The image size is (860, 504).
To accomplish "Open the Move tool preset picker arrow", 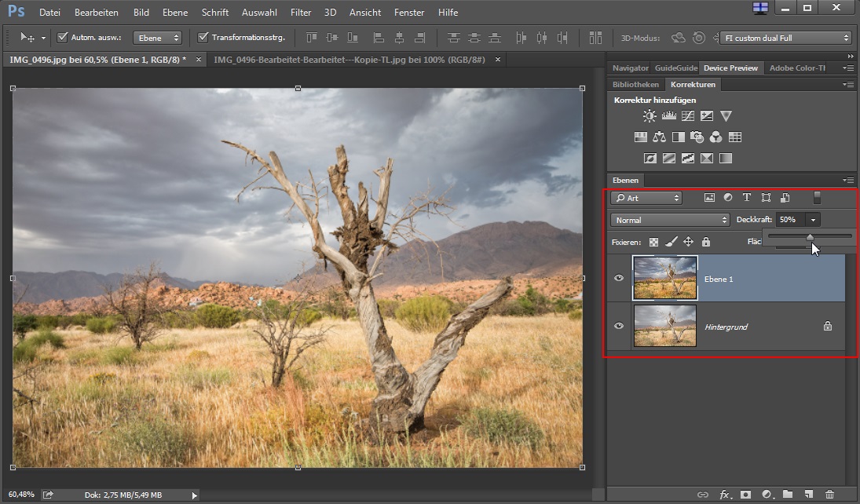I will (43, 38).
